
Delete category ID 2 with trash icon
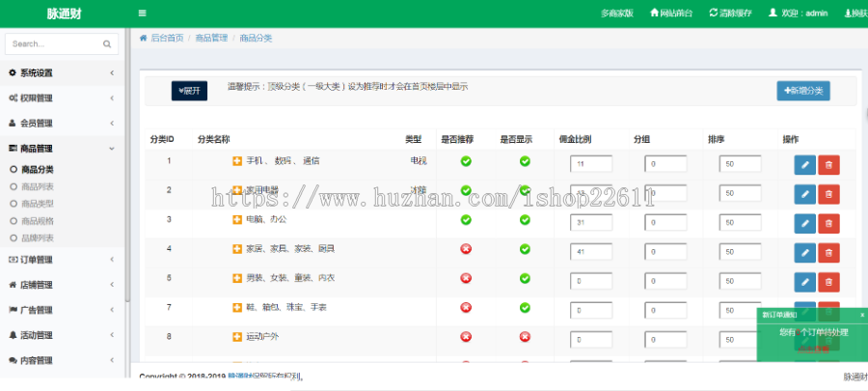pyautogui.click(x=828, y=194)
